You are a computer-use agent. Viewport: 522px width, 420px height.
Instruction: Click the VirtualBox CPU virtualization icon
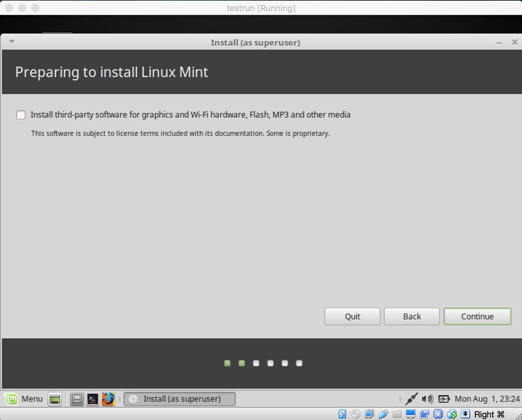click(x=438, y=414)
